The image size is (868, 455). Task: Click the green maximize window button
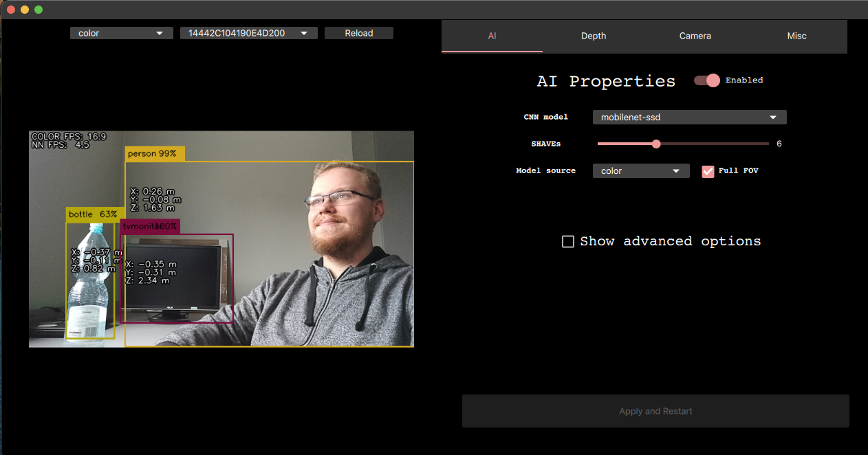point(39,10)
